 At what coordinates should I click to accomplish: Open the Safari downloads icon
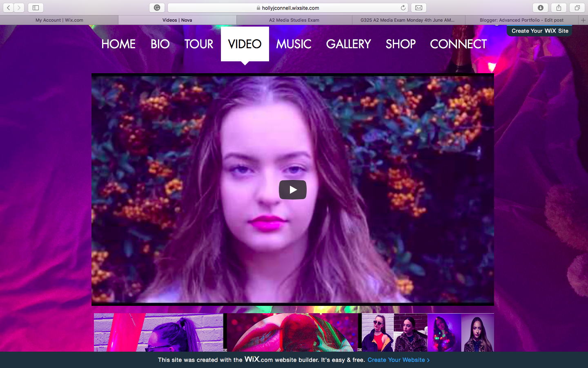[x=541, y=8]
